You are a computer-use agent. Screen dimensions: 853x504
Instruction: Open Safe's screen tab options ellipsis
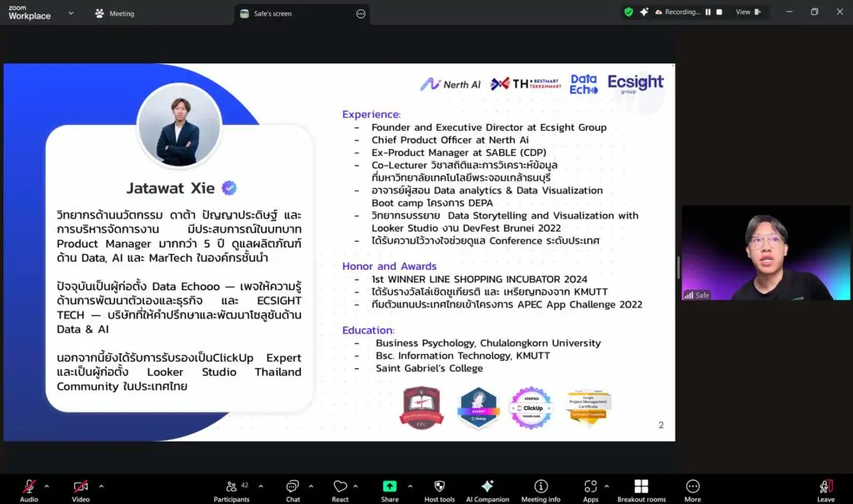click(361, 13)
